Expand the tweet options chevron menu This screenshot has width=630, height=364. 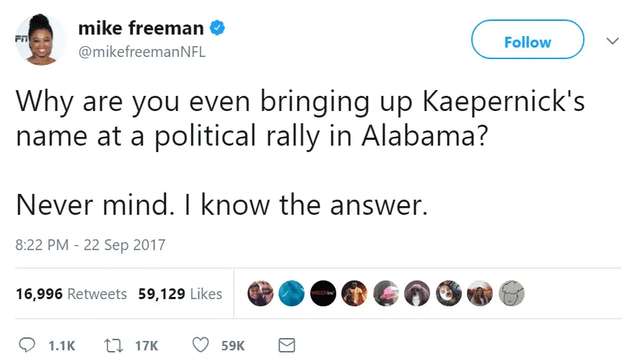(x=613, y=41)
